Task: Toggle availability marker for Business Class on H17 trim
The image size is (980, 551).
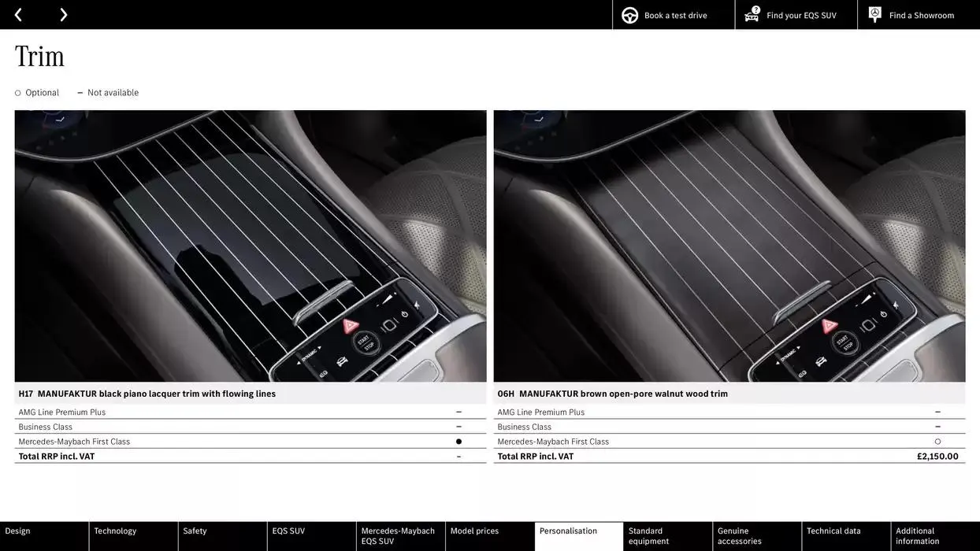Action: [x=458, y=426]
